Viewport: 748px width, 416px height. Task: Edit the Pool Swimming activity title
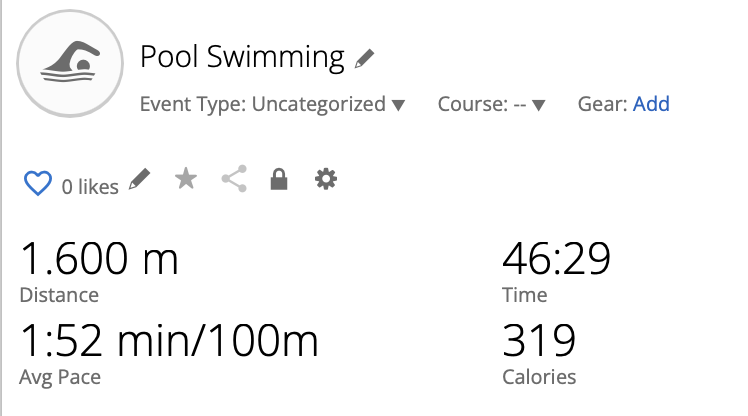click(364, 59)
